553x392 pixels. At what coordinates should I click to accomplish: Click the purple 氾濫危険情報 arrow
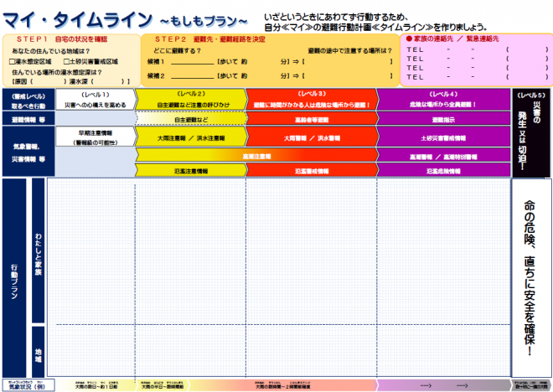[x=442, y=170]
